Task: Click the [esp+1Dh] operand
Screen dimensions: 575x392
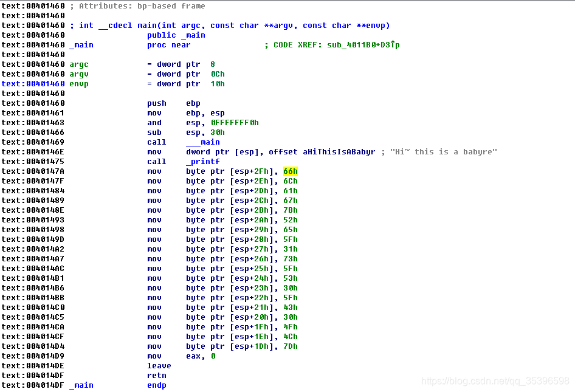Action: (252, 346)
